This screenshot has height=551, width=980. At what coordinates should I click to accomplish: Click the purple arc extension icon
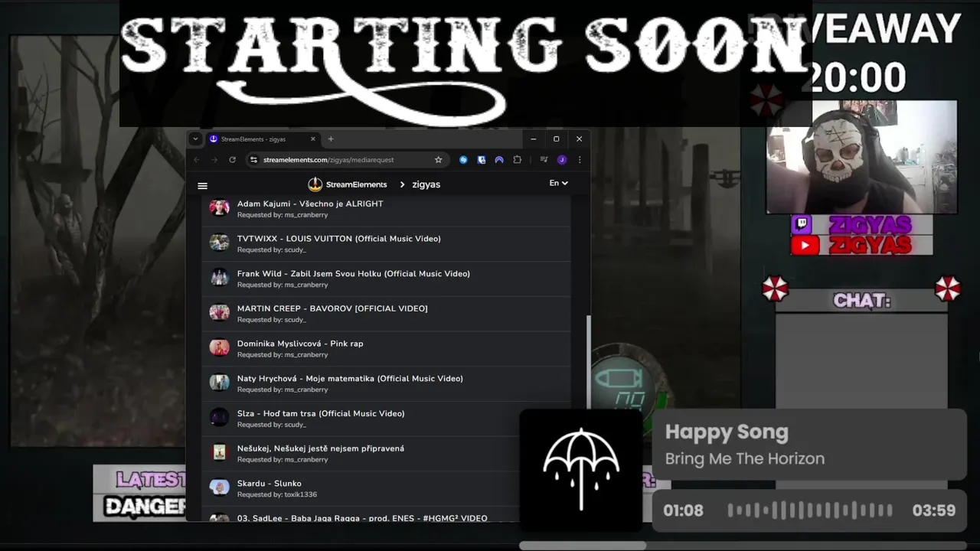499,160
